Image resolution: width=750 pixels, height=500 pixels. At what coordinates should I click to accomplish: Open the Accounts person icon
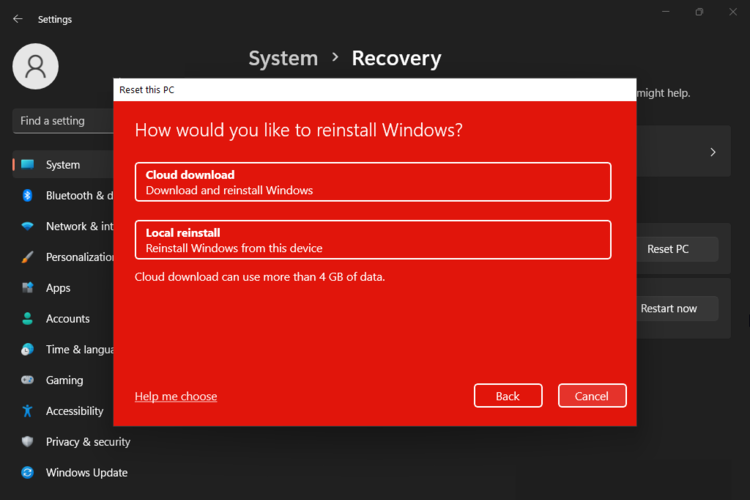point(27,319)
